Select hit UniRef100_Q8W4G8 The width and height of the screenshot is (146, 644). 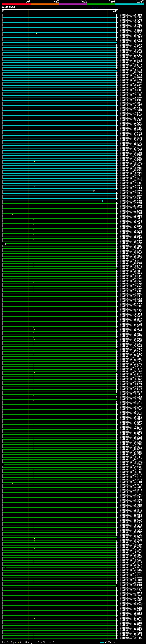[x=131, y=40]
